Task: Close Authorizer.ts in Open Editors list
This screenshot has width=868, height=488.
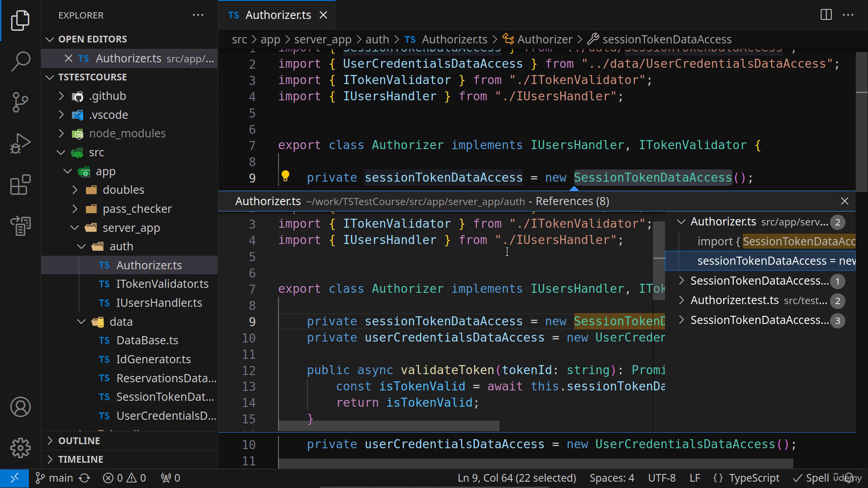Action: coord(68,58)
